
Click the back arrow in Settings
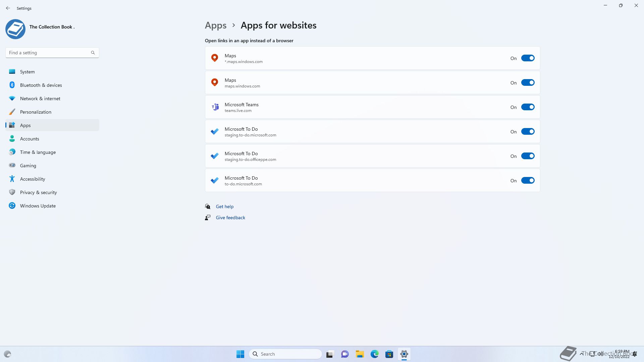point(8,8)
